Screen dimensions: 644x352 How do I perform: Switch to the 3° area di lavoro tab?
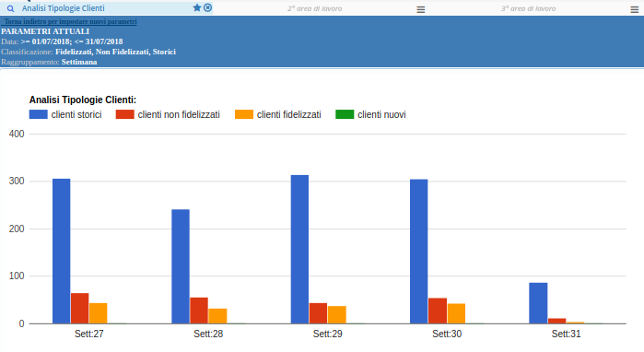(x=528, y=8)
